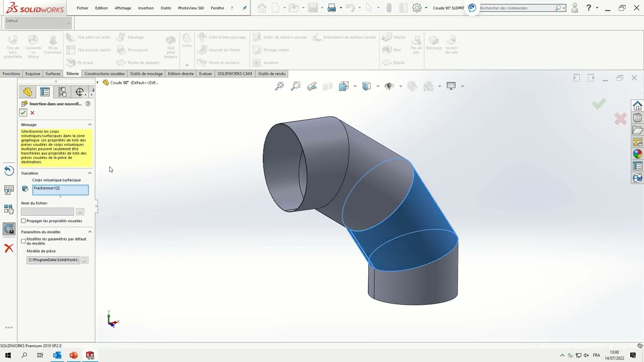Open the Design Library tab in task pane
644x362 pixels.
pos(637,118)
